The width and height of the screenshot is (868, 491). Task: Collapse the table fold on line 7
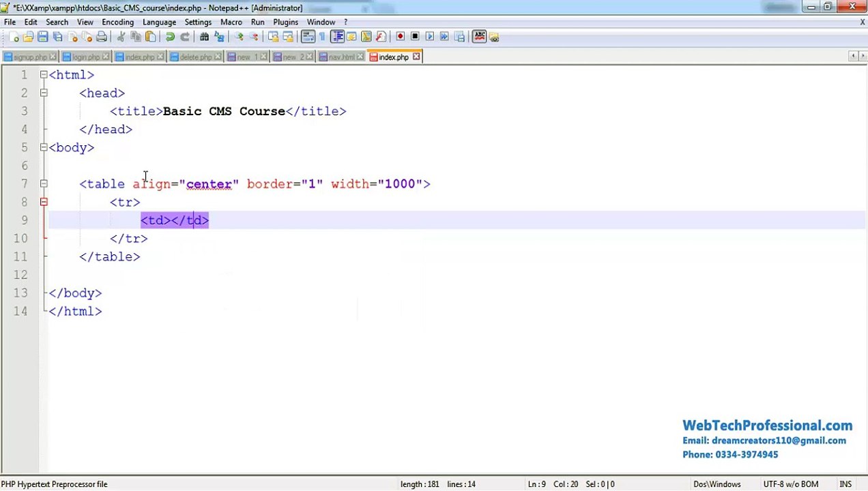tap(44, 183)
